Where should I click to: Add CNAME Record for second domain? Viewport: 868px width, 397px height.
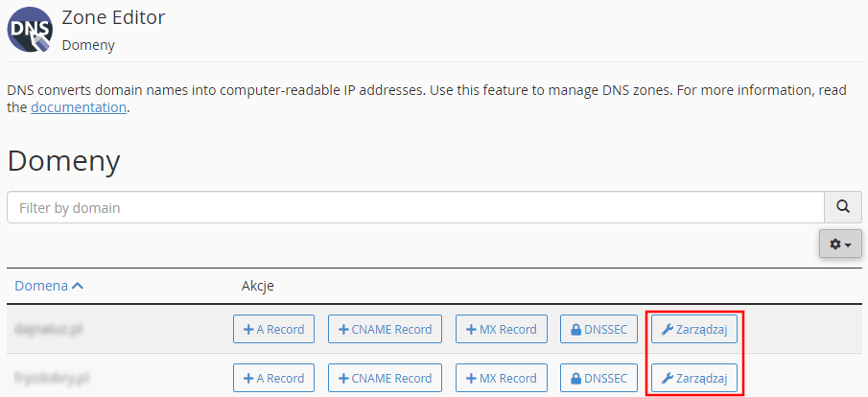[x=385, y=378]
